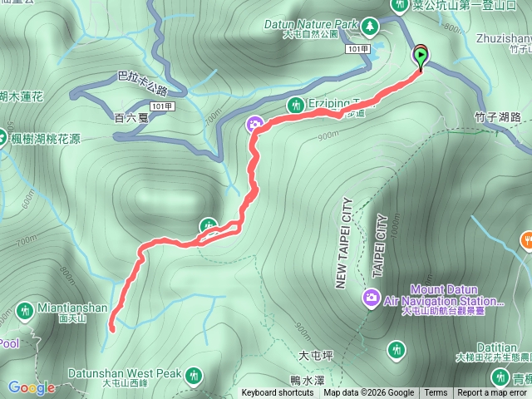Image resolution: width=532 pixels, height=399 pixels.
Task: Click the 菜公坑山第一登山口 trailhead pin
Action: pyautogui.click(x=399, y=6)
